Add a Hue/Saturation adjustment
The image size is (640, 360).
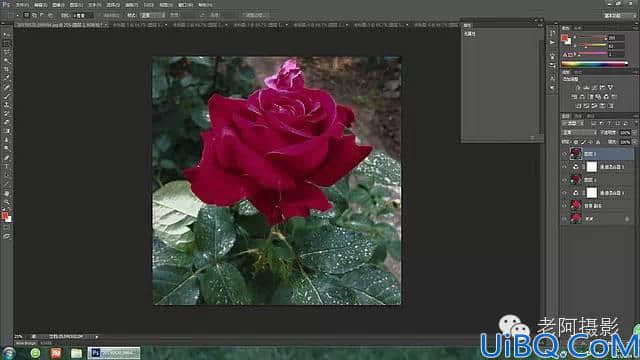tap(574, 97)
